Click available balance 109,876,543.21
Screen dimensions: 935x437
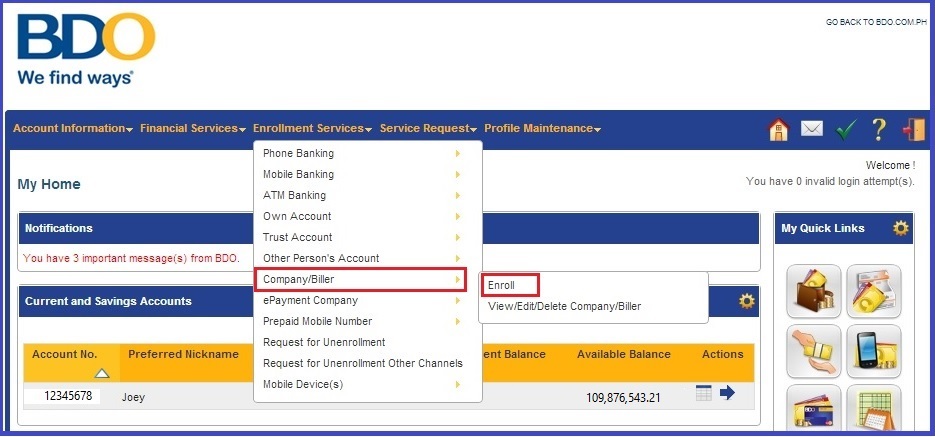(x=623, y=398)
